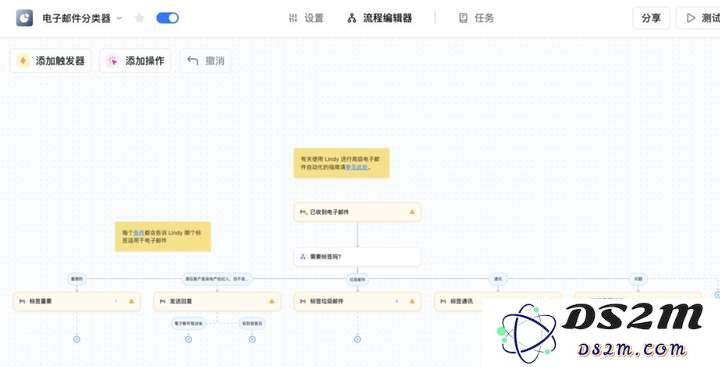Select the 标签通讯 action node
This screenshot has height=367, width=720.
coord(498,302)
